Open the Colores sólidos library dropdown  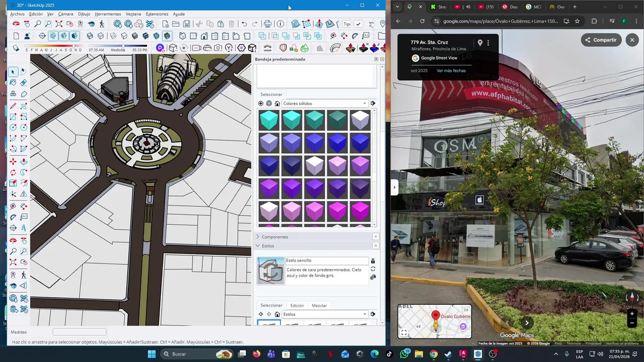tap(325, 104)
